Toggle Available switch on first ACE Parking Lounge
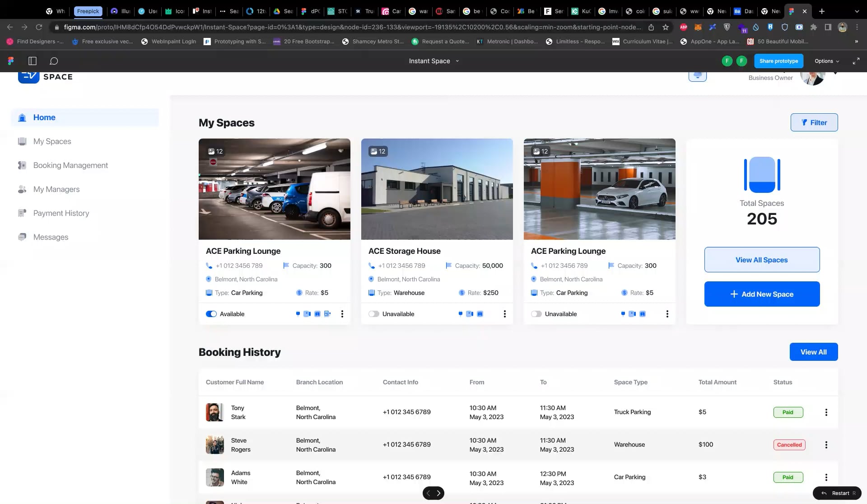Viewport: 867px width, 504px height. click(x=211, y=314)
